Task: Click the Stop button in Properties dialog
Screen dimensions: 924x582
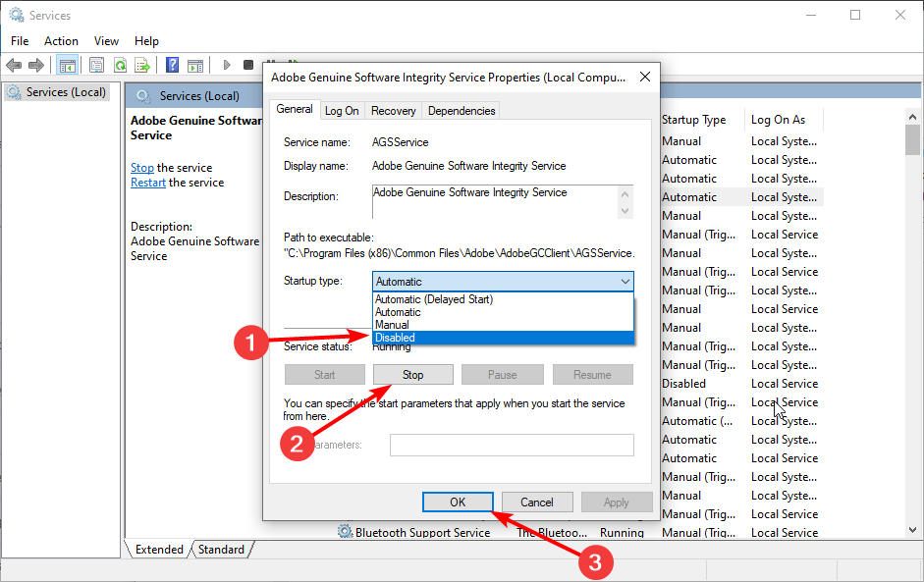Action: (x=413, y=375)
